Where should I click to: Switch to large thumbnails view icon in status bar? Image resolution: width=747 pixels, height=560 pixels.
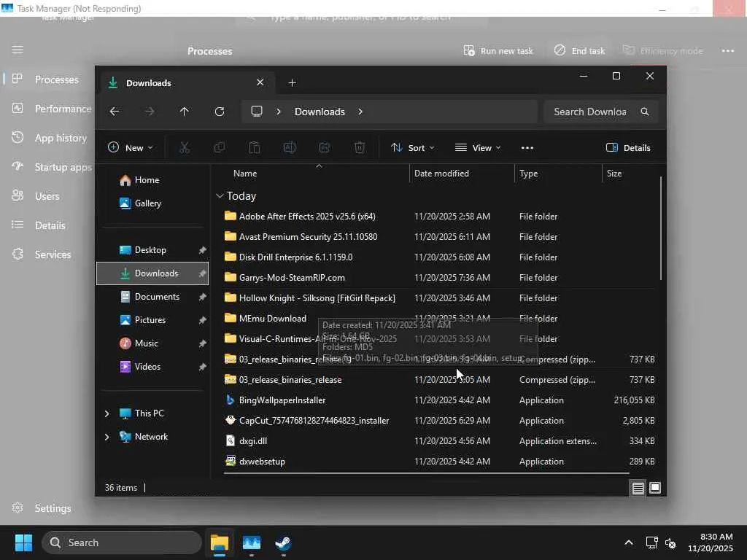pos(655,488)
